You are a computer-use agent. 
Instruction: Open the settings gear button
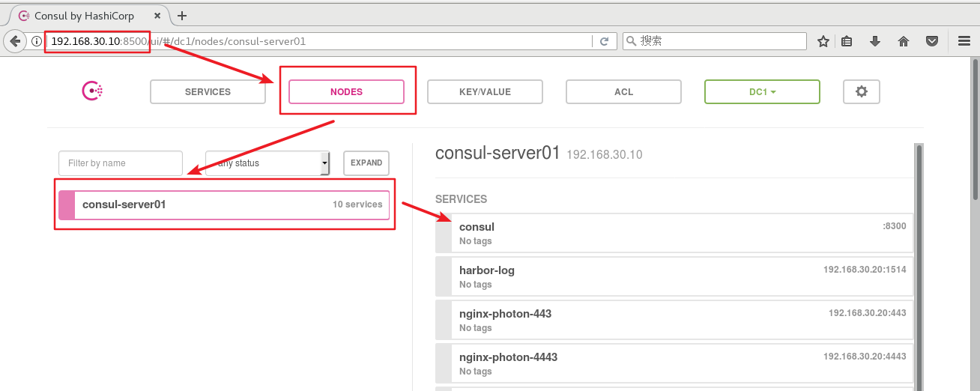pos(862,91)
